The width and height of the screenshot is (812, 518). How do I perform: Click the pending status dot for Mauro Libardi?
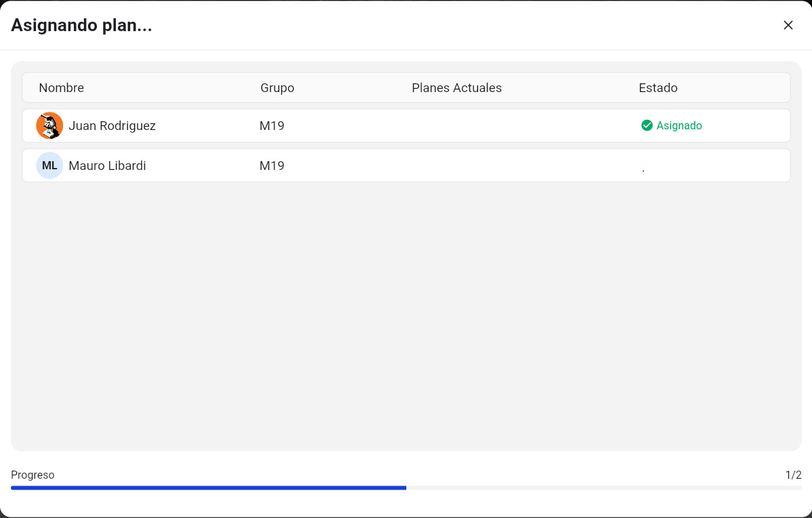[643, 171]
